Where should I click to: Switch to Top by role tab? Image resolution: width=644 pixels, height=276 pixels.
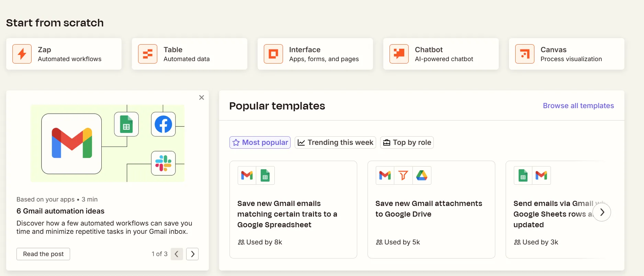pos(407,142)
